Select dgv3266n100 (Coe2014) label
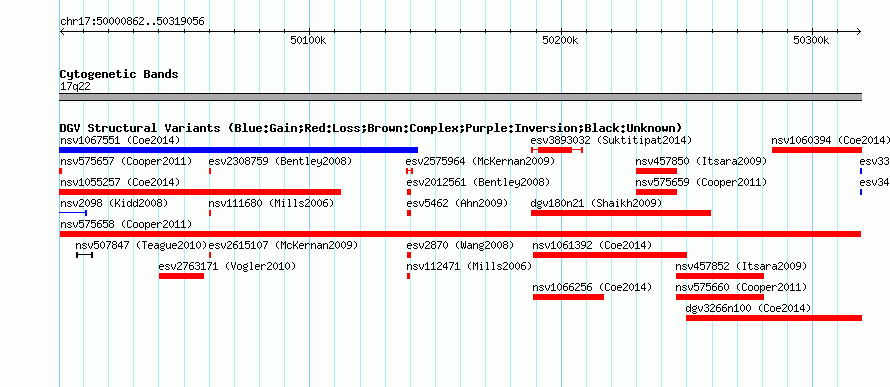This screenshot has width=890, height=387. point(749,308)
